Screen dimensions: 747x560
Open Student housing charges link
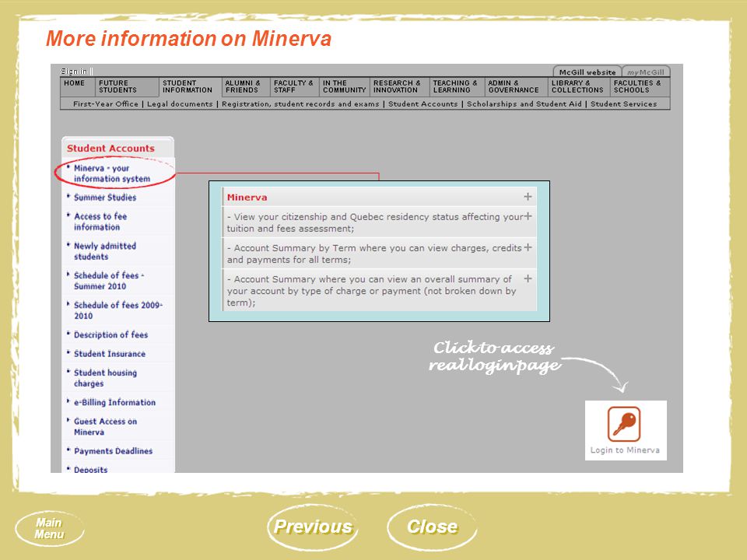tap(105, 378)
